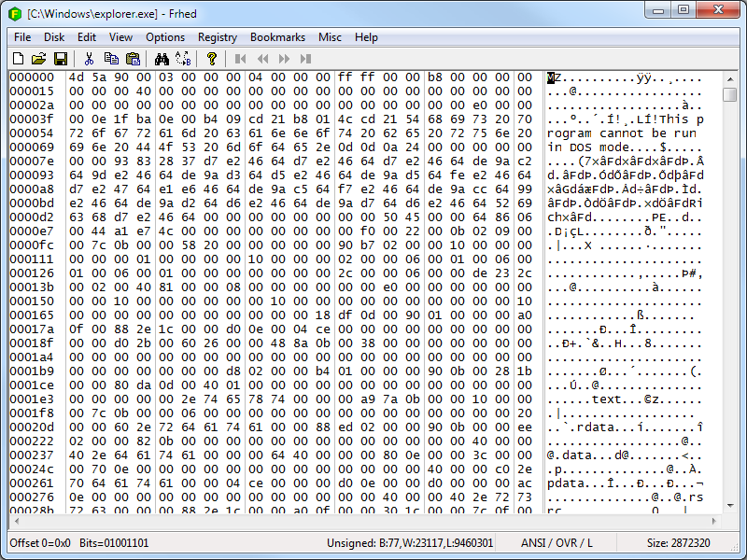
Task: Select the first hex byte 4d
Action: click(x=77, y=77)
